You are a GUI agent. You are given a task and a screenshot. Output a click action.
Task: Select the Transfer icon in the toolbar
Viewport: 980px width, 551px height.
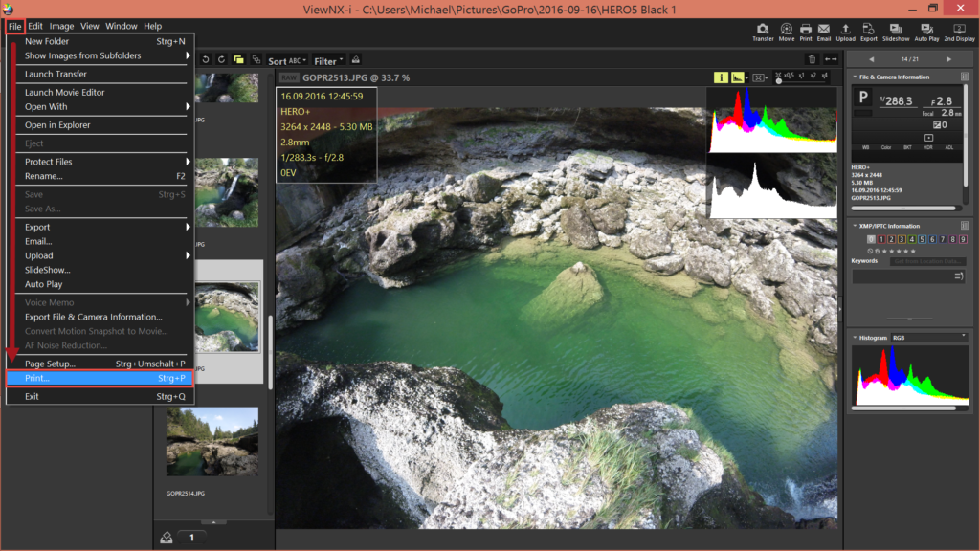coord(762,30)
